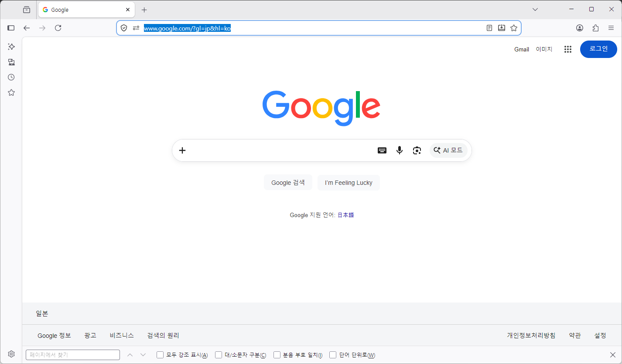Open the AI chatbot sidebar icon

click(x=11, y=47)
